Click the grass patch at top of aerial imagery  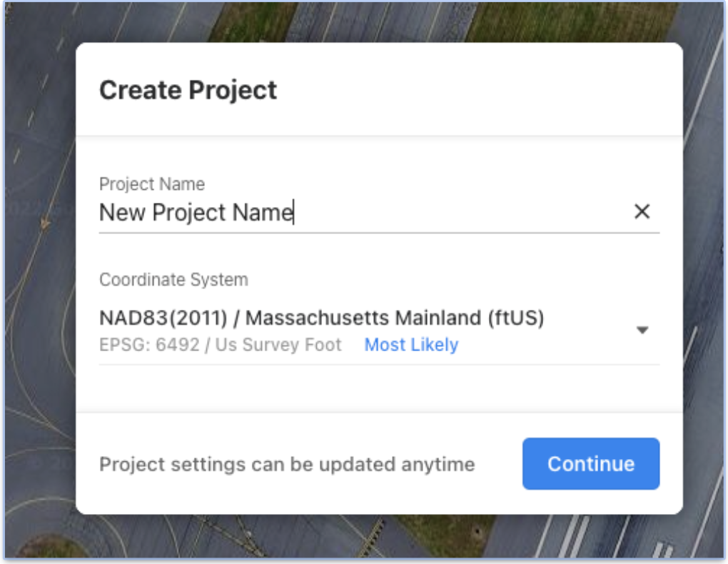[x=571, y=21]
